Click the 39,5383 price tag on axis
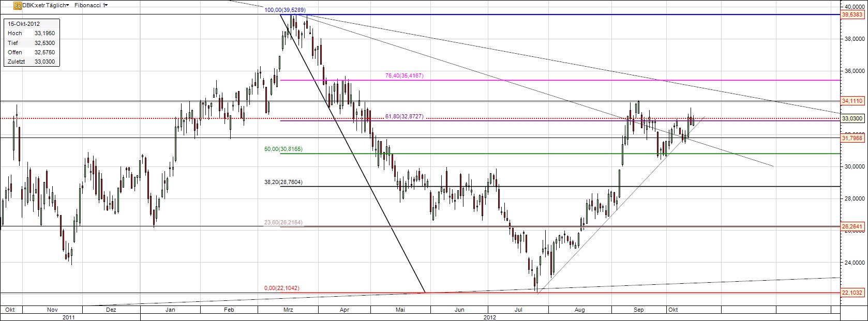The width and height of the screenshot is (868, 321). pyautogui.click(x=852, y=16)
